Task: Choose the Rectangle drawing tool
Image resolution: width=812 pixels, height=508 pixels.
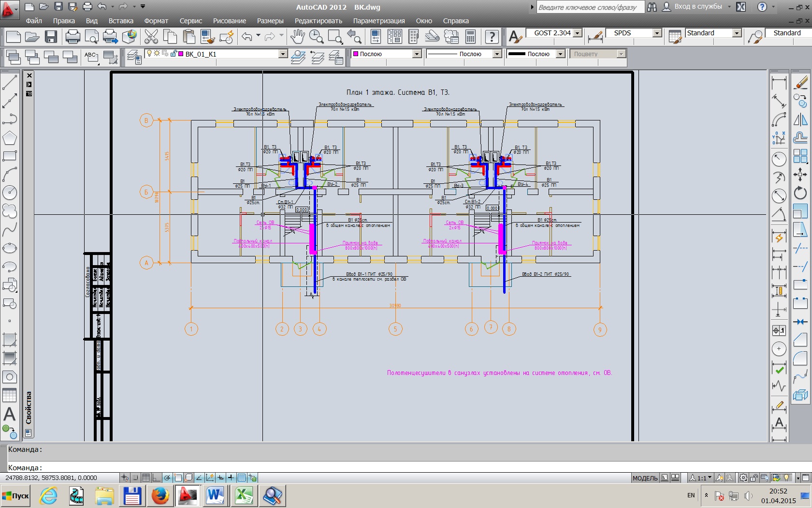Action: (10, 156)
